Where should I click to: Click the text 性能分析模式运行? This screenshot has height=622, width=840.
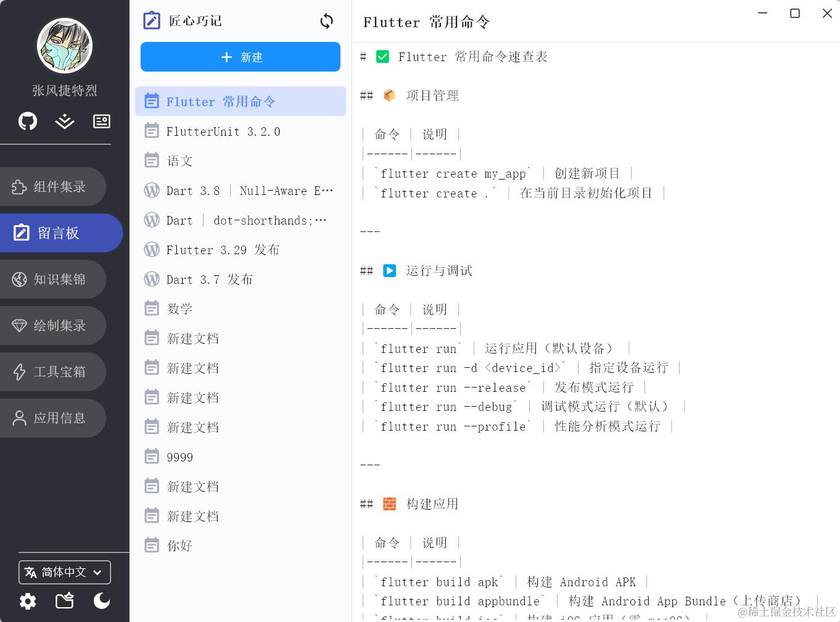coord(607,426)
